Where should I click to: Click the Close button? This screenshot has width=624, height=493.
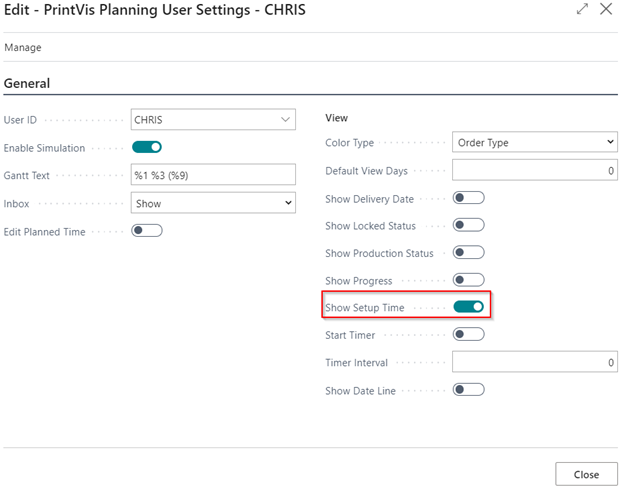point(586,474)
